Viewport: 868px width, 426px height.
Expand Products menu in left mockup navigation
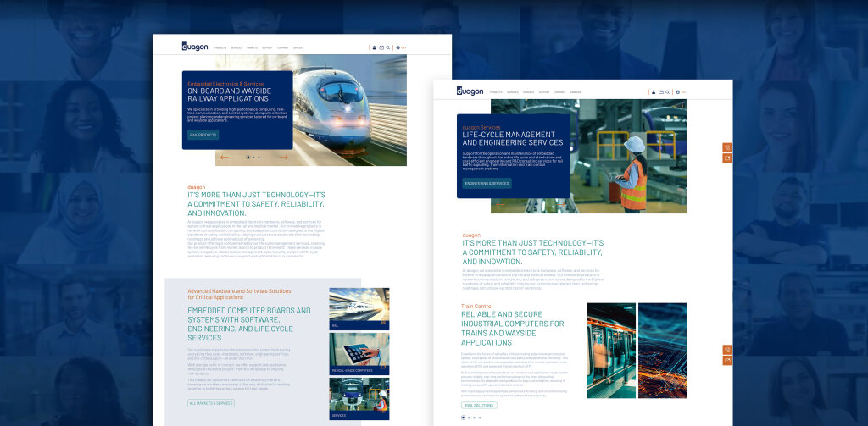[x=220, y=48]
